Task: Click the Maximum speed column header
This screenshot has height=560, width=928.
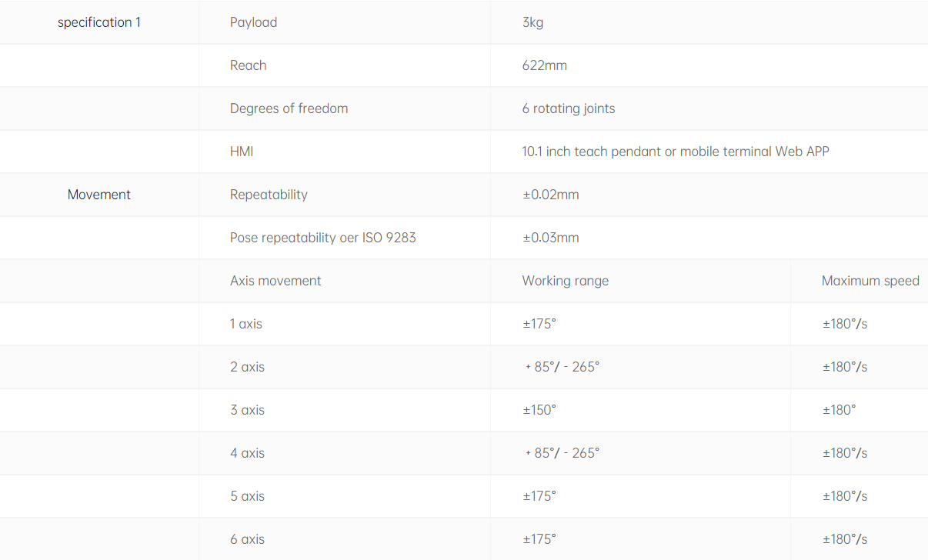Action: (x=870, y=281)
